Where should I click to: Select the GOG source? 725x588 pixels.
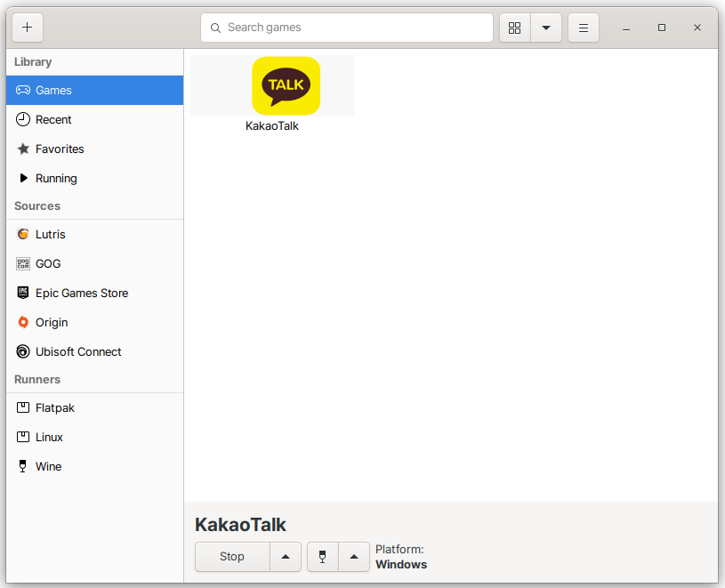pyautogui.click(x=94, y=263)
